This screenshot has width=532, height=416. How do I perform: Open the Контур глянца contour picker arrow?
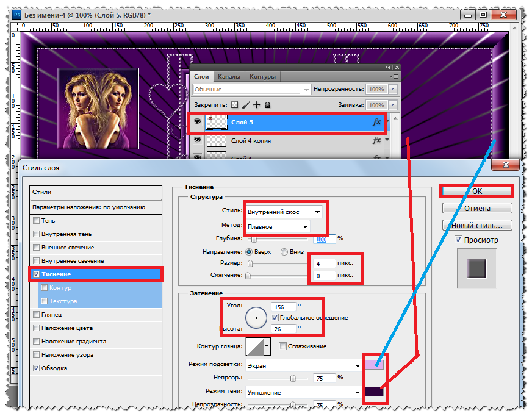[x=267, y=346]
